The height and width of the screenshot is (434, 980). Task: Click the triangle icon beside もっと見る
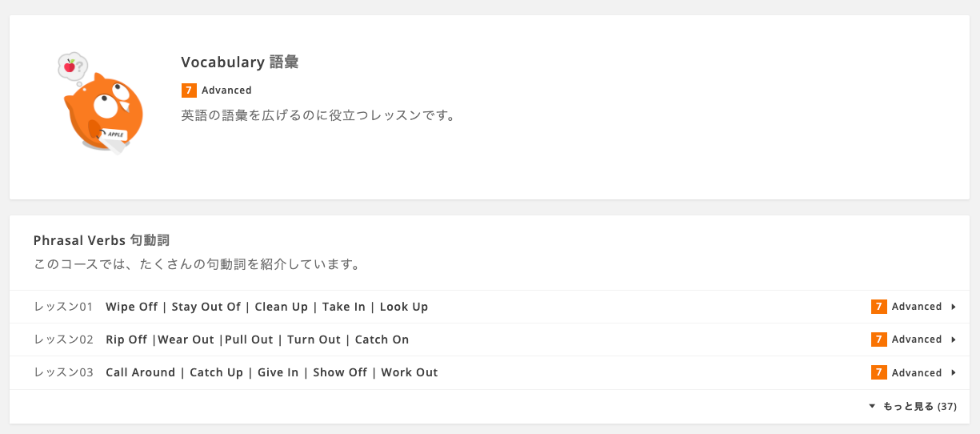coord(872,407)
